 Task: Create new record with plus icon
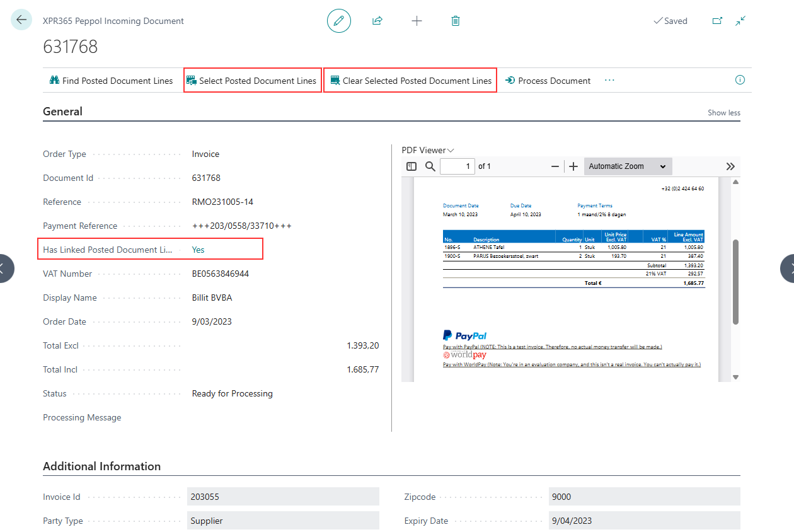point(417,21)
